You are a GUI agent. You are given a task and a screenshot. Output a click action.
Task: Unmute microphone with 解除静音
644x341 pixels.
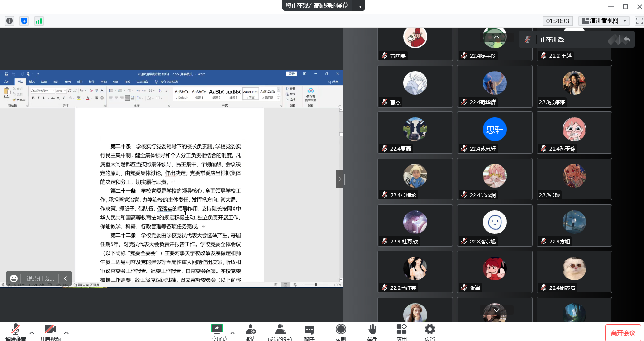click(16, 332)
